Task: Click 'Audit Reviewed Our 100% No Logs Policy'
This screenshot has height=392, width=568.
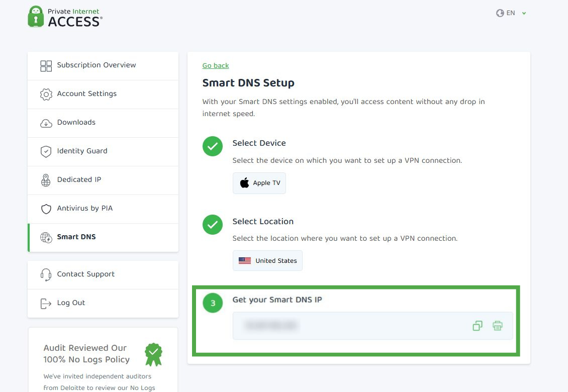Action: 86,354
